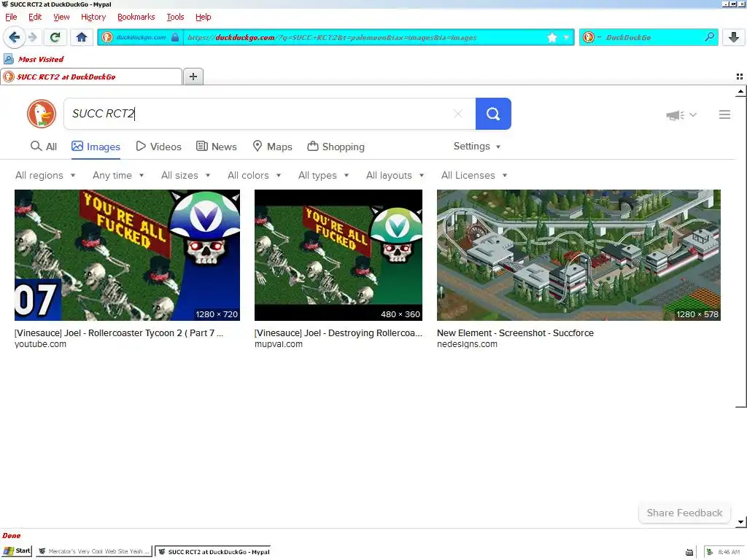Bookmark this page with the star icon
Screen dimensions: 747x560
[x=552, y=37]
